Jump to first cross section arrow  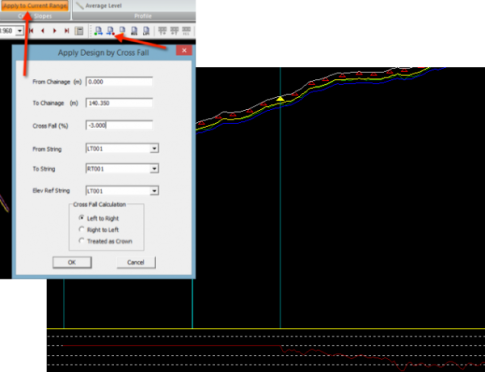(31, 31)
